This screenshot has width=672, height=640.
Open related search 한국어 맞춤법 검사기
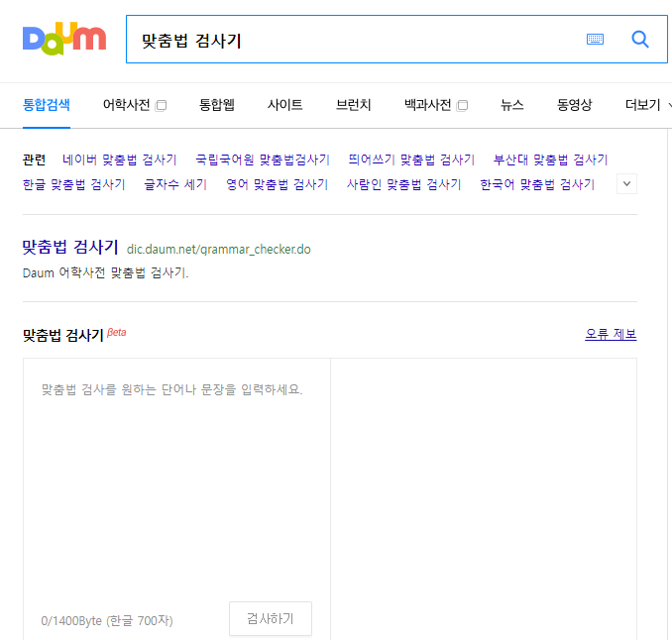click(537, 184)
